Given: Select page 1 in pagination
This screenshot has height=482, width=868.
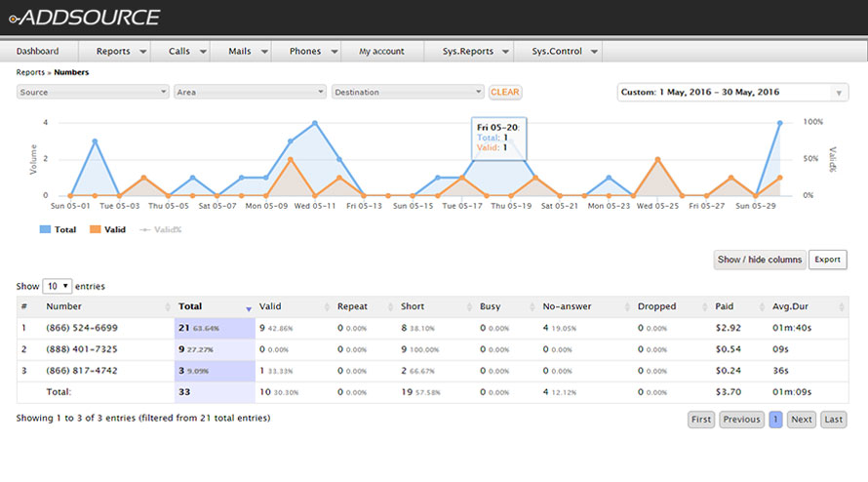Looking at the screenshot, I should coord(775,420).
